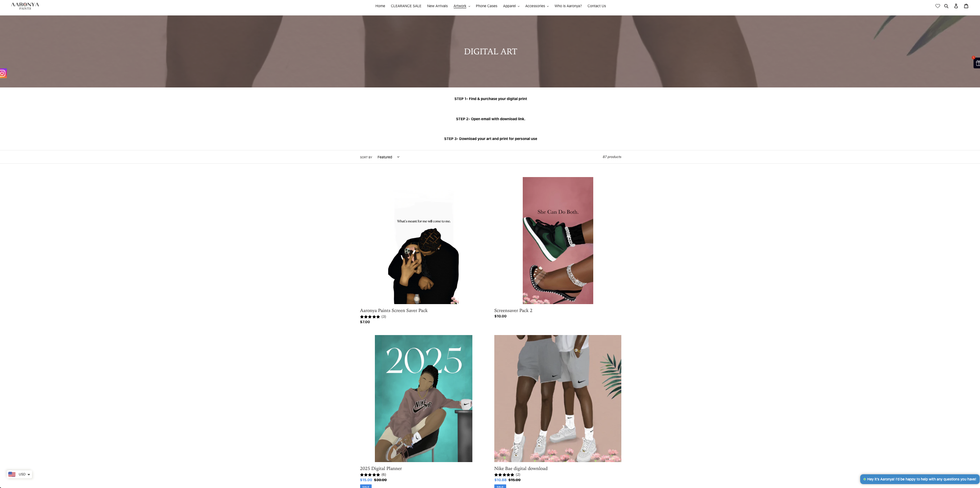Open Screensaver Pack 2 product link
The image size is (980, 488).
click(x=513, y=311)
